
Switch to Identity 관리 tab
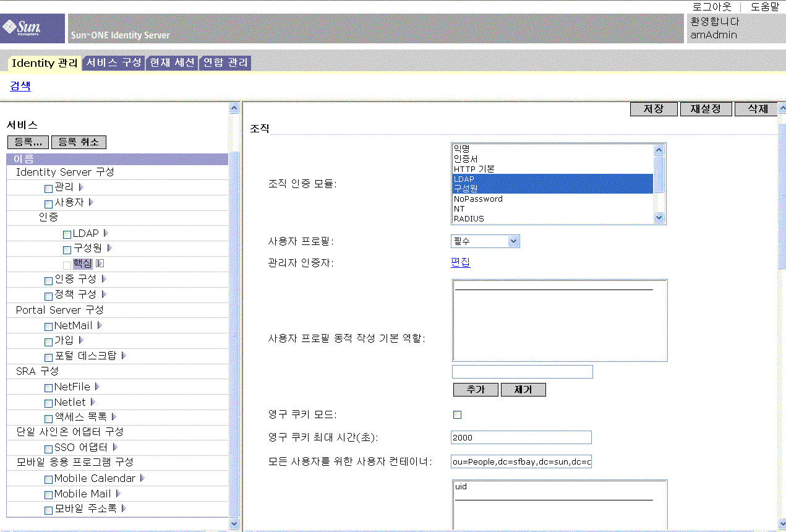[x=45, y=63]
